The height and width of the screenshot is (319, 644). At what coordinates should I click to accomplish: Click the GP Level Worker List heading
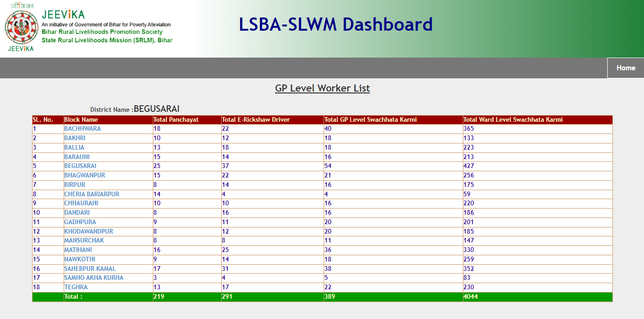click(x=322, y=88)
